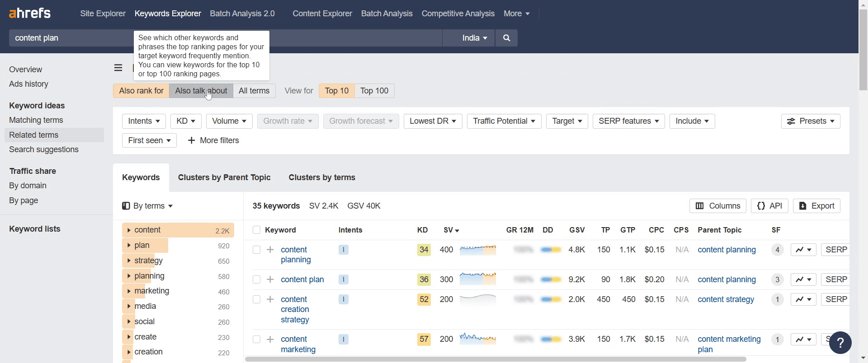
Task: Change country from India dropdown
Action: point(475,38)
